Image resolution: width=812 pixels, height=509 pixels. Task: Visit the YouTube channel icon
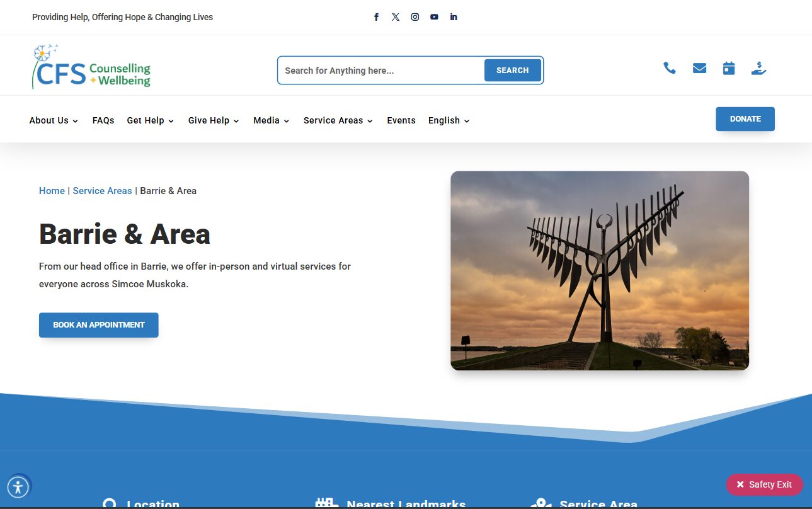434,17
